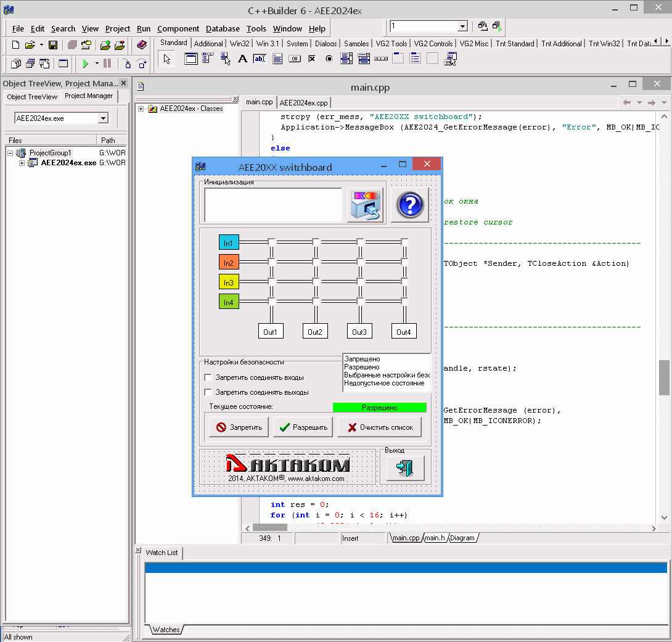Open the Database menu
Screen dimensions: 672x642
click(x=223, y=29)
